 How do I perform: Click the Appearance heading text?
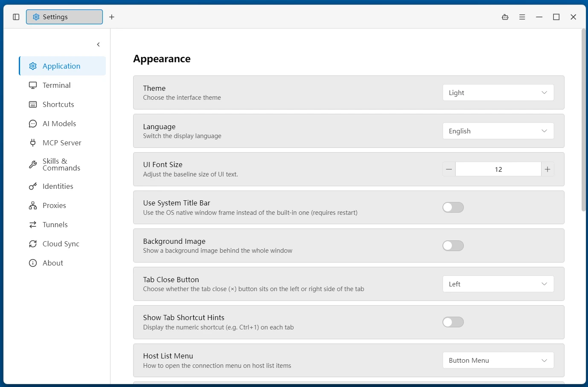[162, 59]
